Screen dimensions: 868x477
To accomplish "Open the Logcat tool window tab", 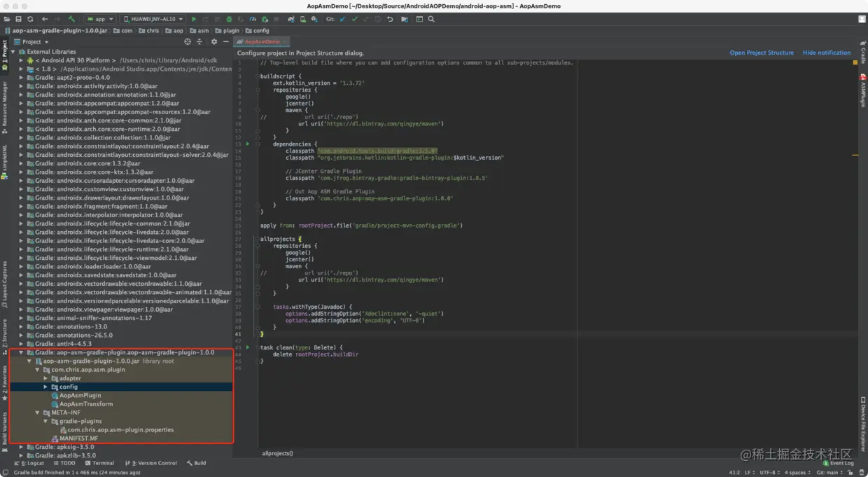I will (29, 463).
